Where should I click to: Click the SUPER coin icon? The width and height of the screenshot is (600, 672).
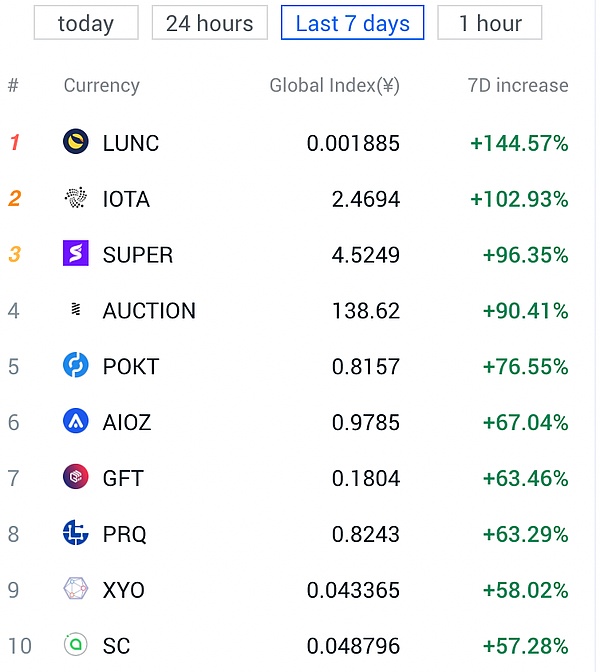[76, 254]
